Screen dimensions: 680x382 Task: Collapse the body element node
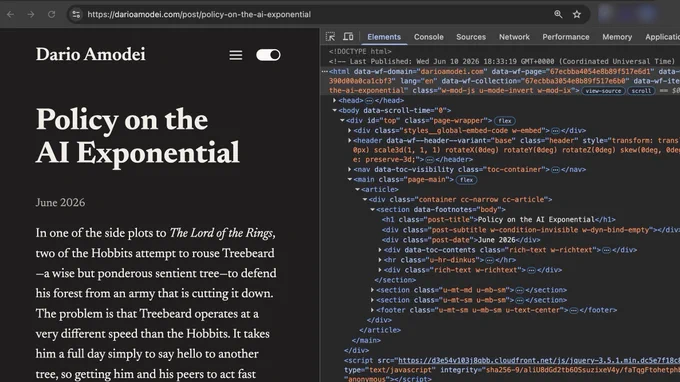(334, 111)
